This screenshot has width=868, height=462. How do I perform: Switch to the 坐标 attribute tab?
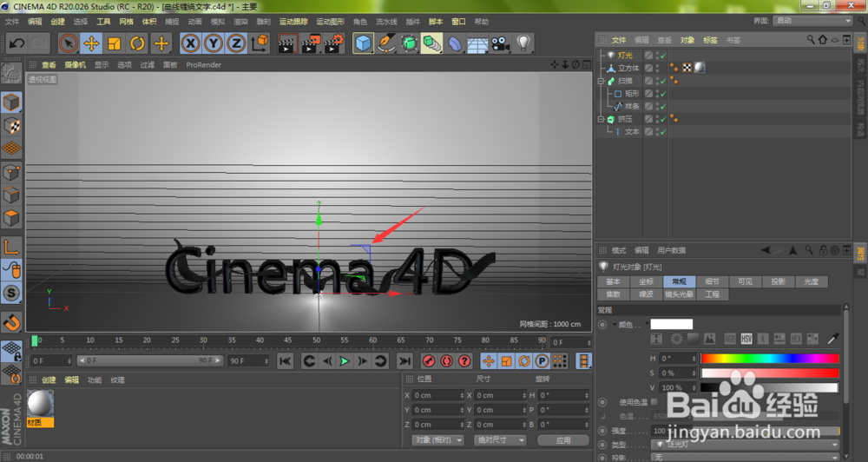point(646,281)
